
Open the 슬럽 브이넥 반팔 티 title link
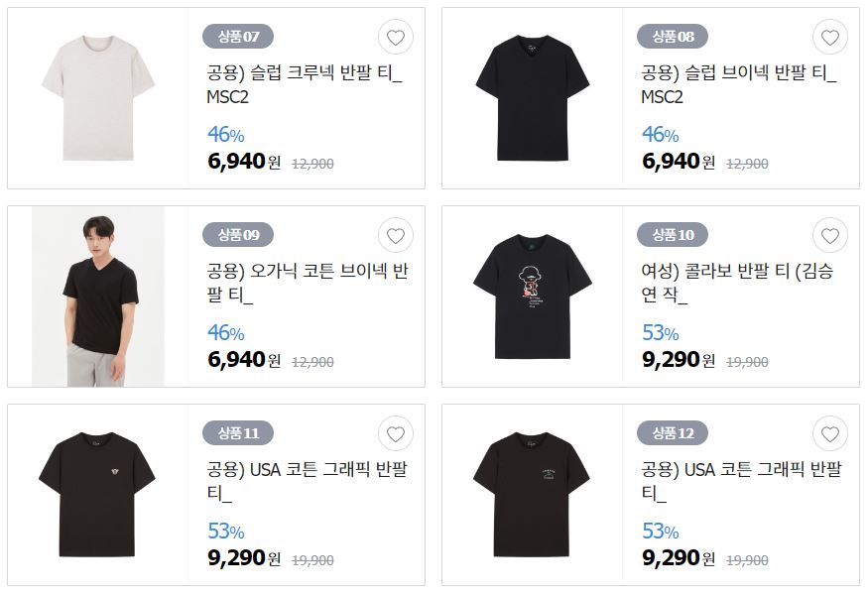tap(739, 84)
